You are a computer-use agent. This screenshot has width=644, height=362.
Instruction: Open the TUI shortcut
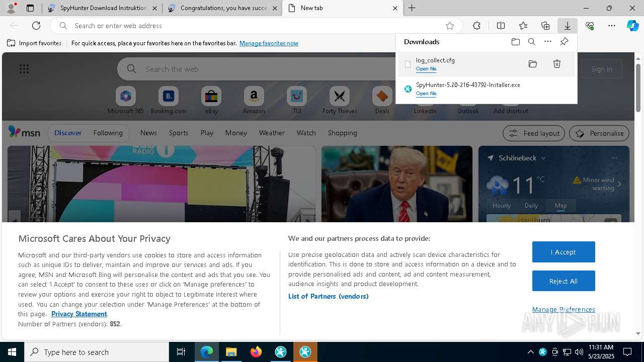[297, 100]
